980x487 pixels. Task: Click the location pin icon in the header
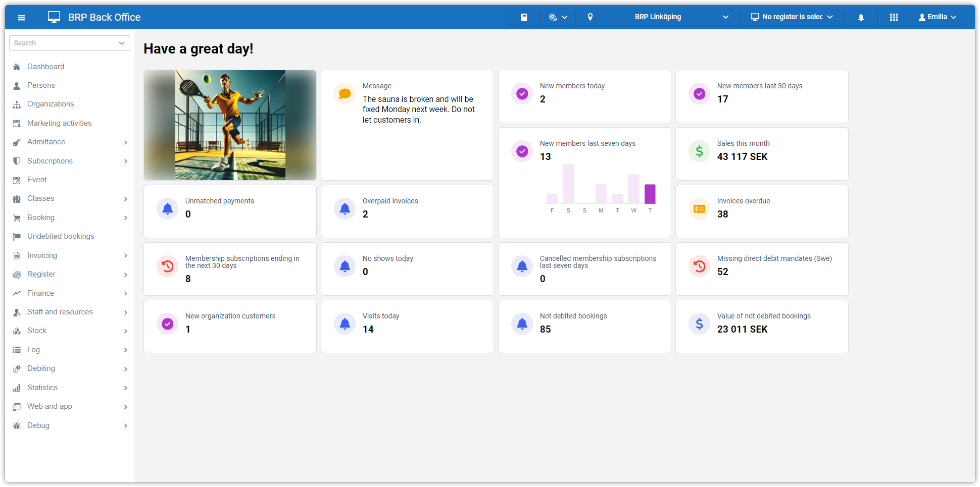590,17
